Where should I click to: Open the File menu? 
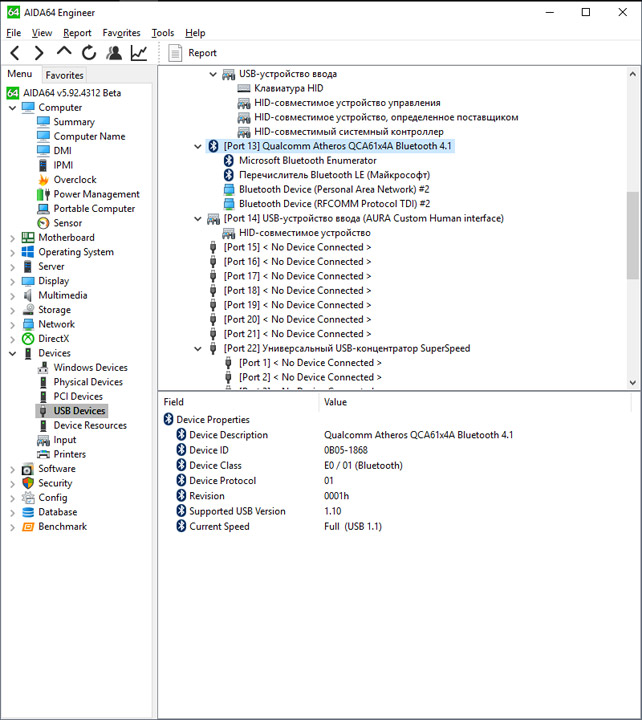tap(13, 33)
